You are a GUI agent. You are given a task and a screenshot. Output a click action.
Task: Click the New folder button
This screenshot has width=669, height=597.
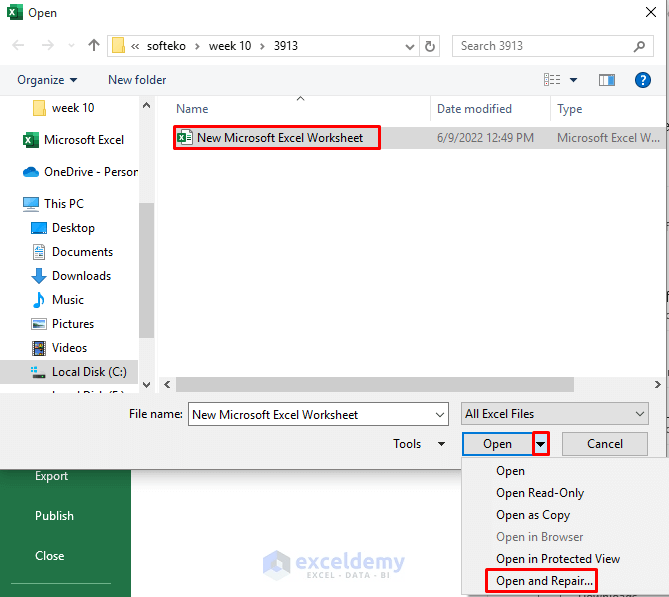137,80
